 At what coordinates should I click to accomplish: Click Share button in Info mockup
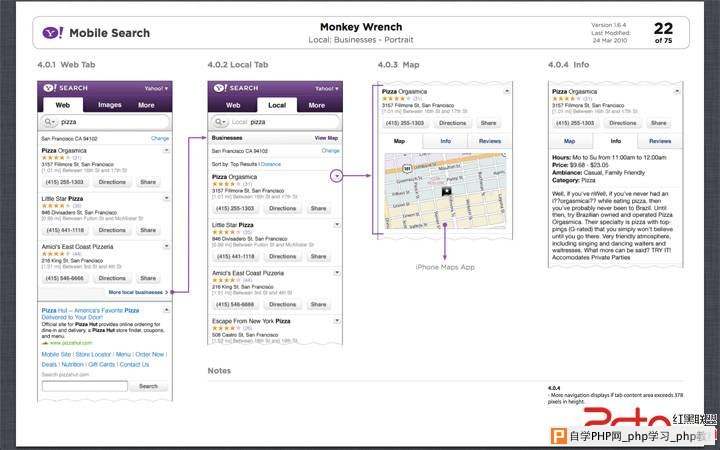click(x=658, y=123)
